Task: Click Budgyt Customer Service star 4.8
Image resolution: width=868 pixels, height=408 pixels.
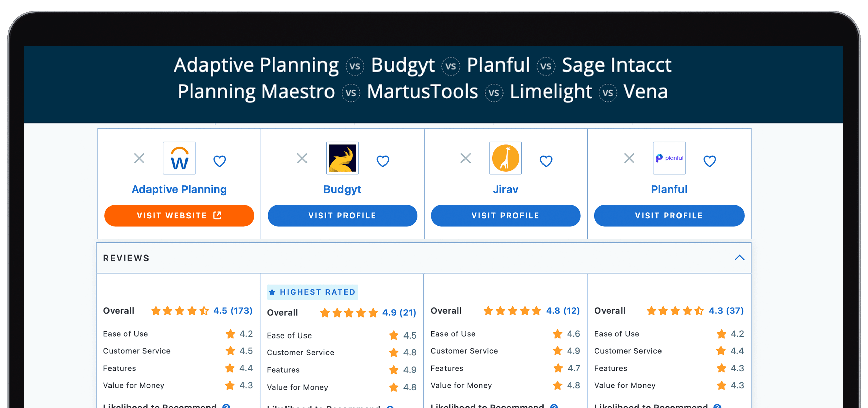Action: click(394, 352)
